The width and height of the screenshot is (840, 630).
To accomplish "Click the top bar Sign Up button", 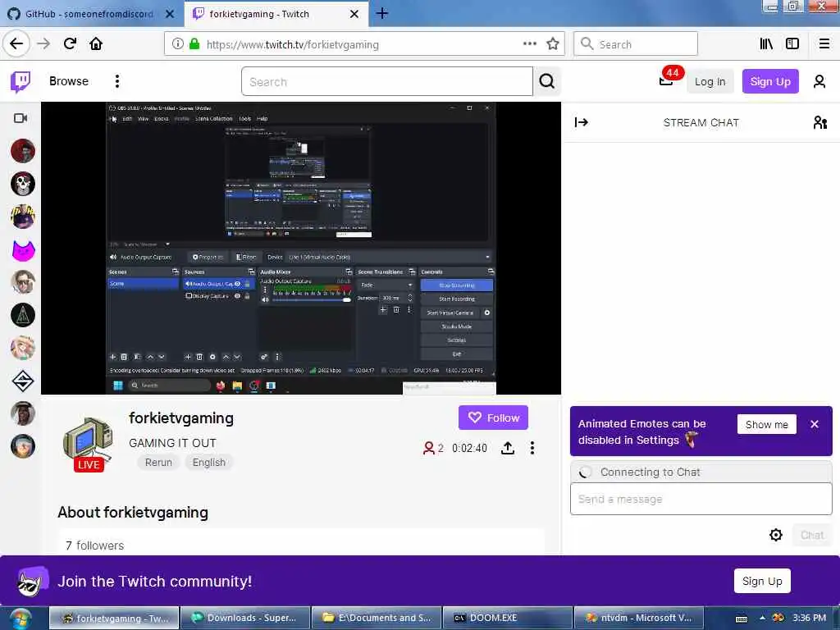I will 769,81.
